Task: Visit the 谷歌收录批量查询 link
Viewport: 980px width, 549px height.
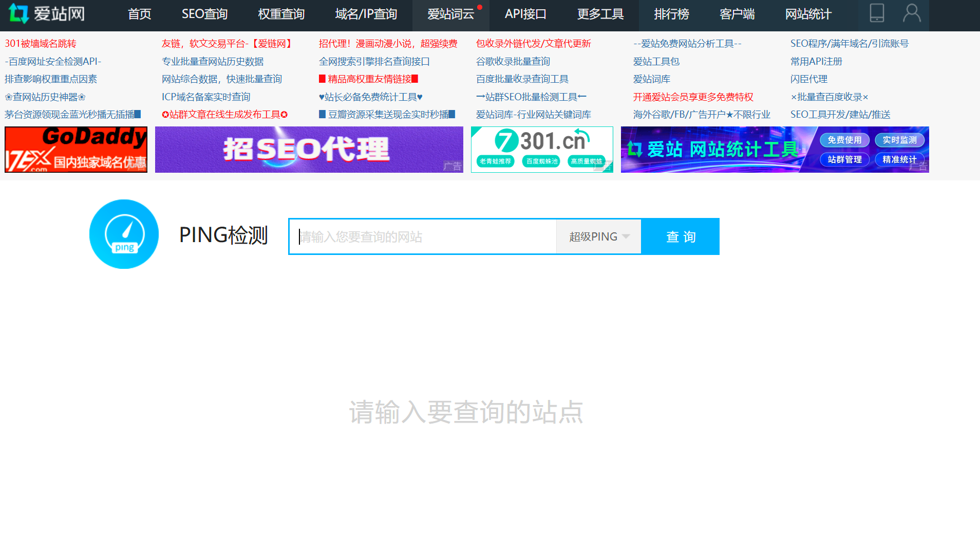Action: tap(513, 62)
